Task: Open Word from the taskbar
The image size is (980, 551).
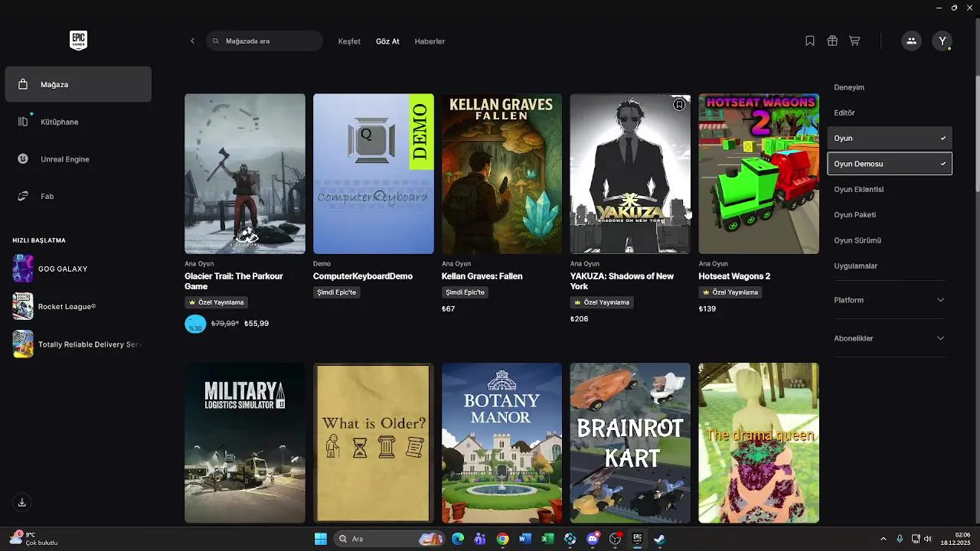Action: coord(524,539)
